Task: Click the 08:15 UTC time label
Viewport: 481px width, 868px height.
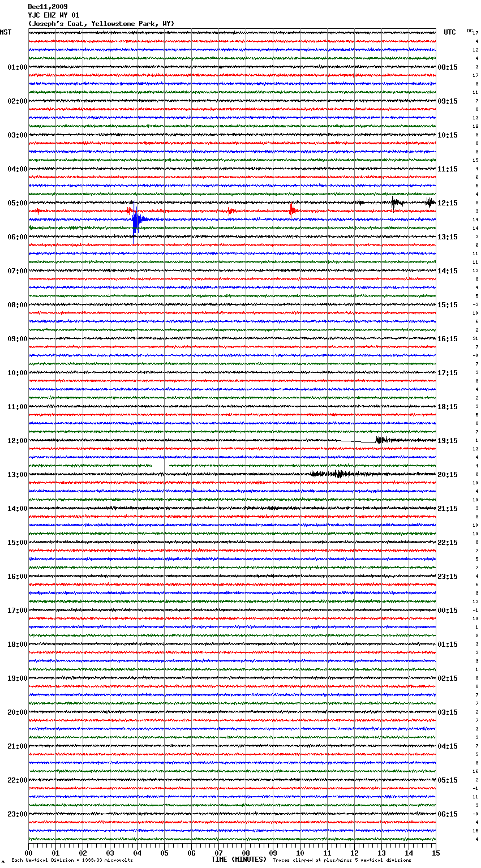Action: click(x=448, y=67)
